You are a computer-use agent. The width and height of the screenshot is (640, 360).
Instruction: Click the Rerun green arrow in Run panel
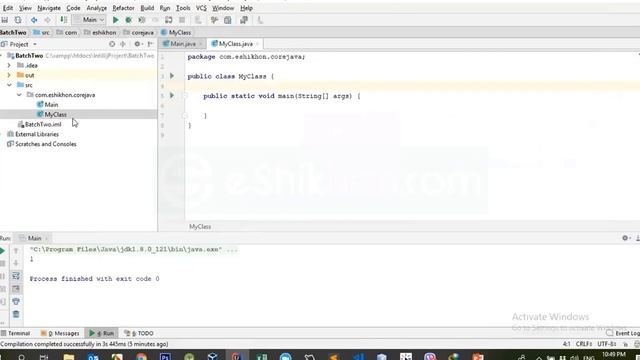pos(2,251)
